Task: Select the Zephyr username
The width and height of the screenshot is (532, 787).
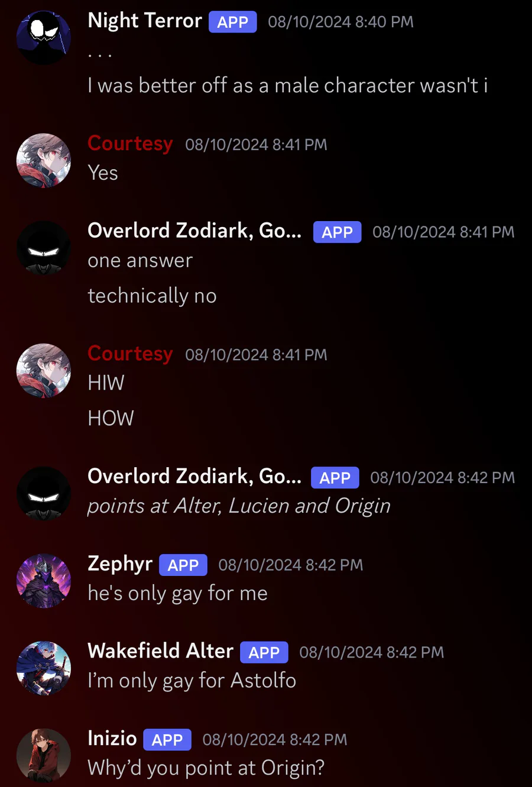Action: [120, 564]
